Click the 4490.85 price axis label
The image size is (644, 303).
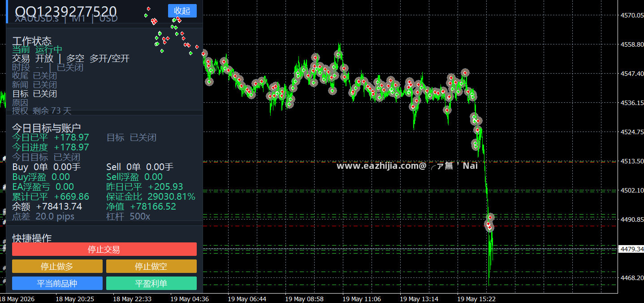coord(632,220)
